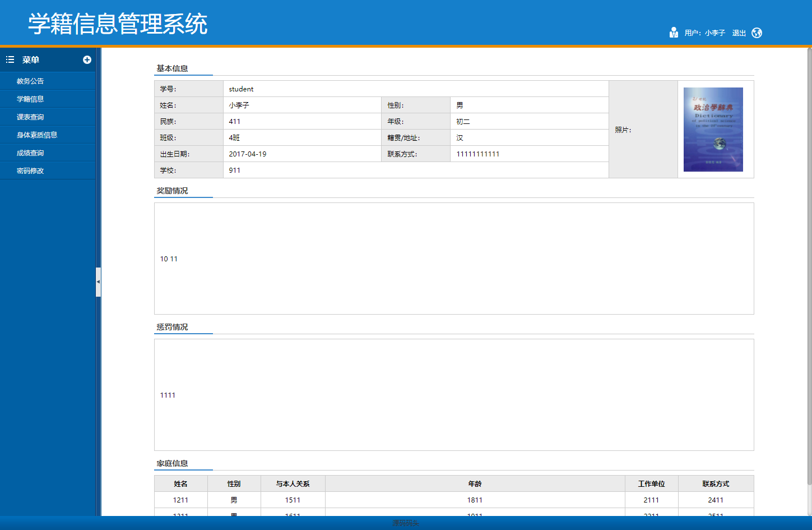This screenshot has width=812, height=530.
Task: Select the 惩罚情况 section header
Action: tap(171, 326)
